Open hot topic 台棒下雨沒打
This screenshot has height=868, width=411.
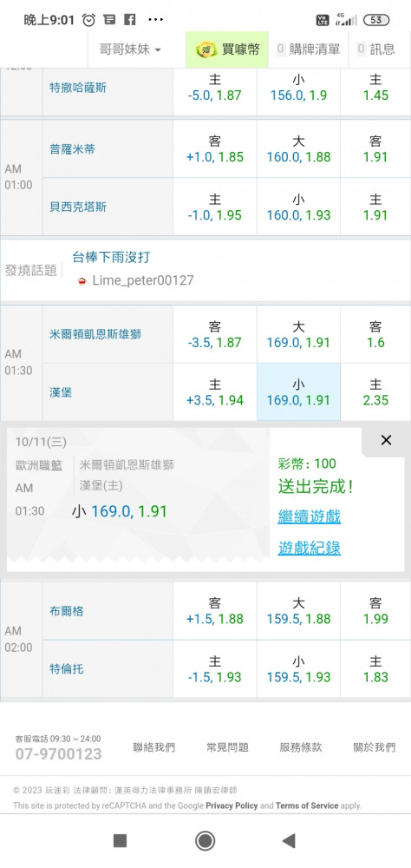point(111,257)
